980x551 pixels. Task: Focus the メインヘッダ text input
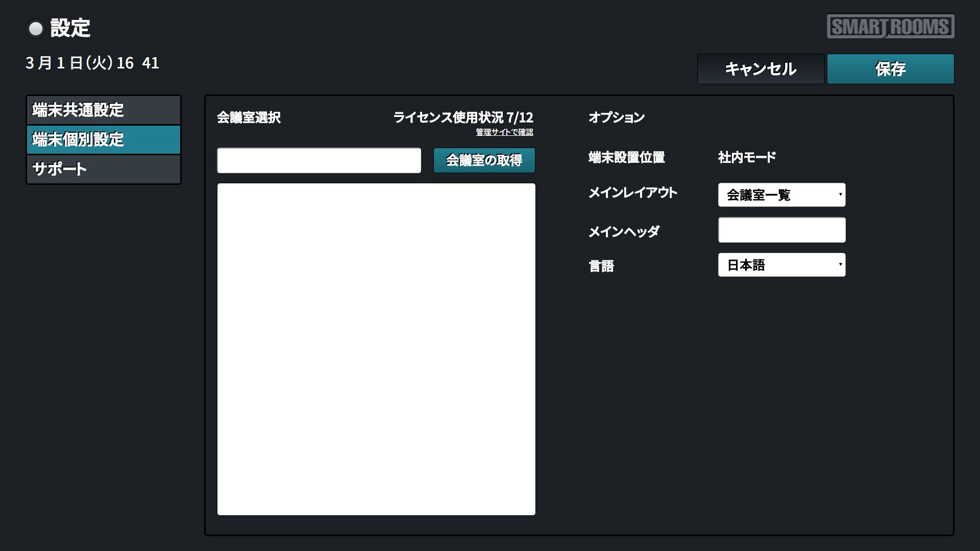(781, 230)
